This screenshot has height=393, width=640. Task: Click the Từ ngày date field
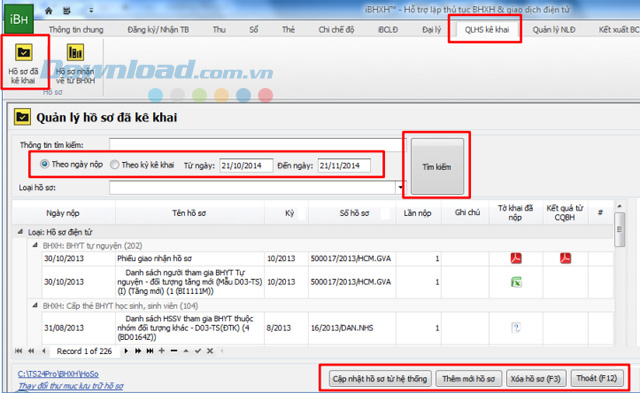point(246,165)
